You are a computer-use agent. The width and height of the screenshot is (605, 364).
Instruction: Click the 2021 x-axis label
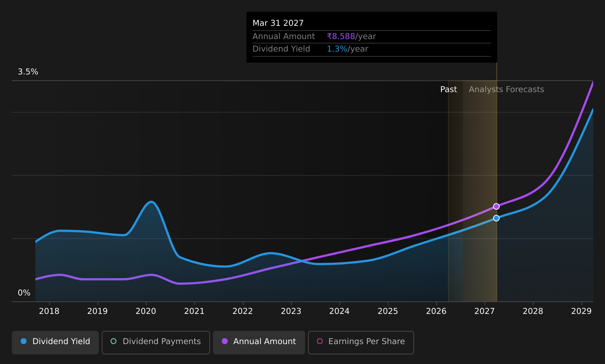pos(194,311)
